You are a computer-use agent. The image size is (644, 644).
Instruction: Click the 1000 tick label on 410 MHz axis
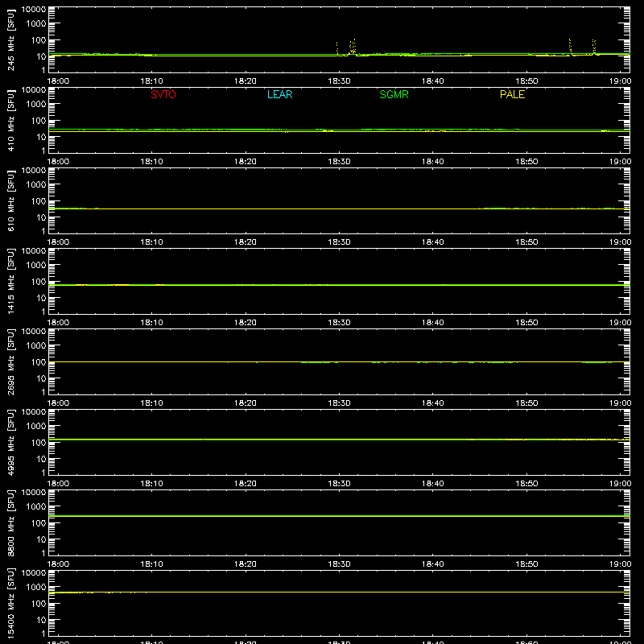pos(36,105)
